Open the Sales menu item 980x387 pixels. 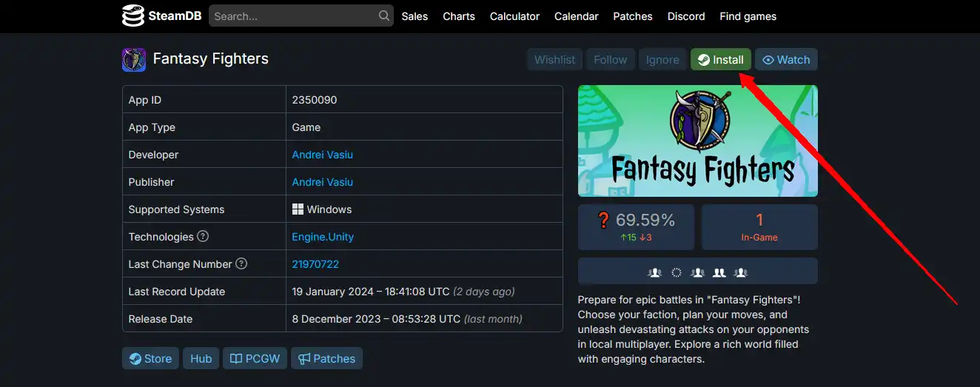pos(415,16)
